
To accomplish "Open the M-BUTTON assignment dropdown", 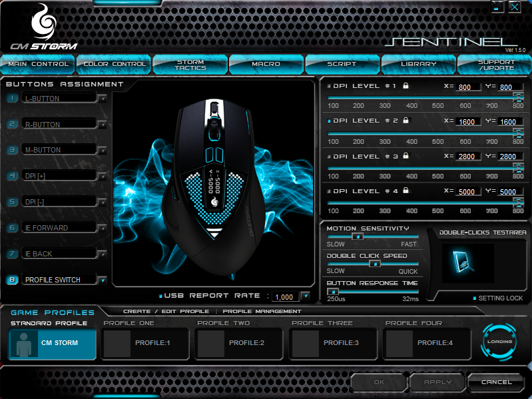I will (x=102, y=150).
